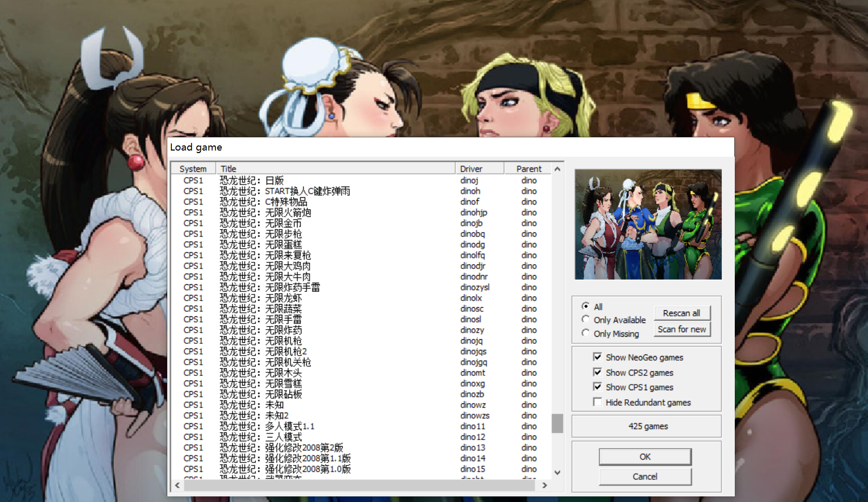Click the horizontal scrollbar right arrow
The height and width of the screenshot is (502, 868).
(x=544, y=486)
